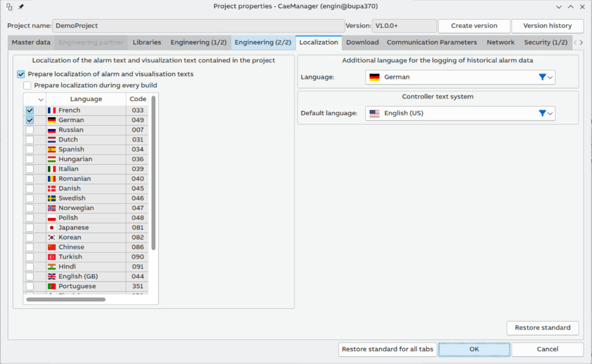Screen dimensions: 592x364
Task: Click the blue filter icon for Language
Action: (x=542, y=77)
